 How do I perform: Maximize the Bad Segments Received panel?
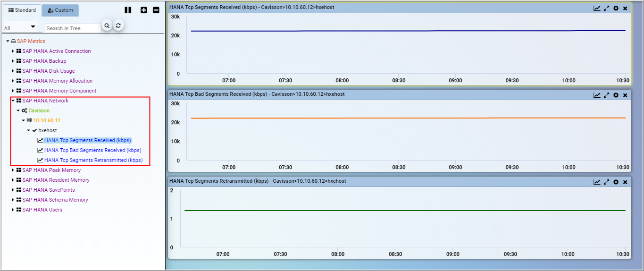click(x=607, y=95)
